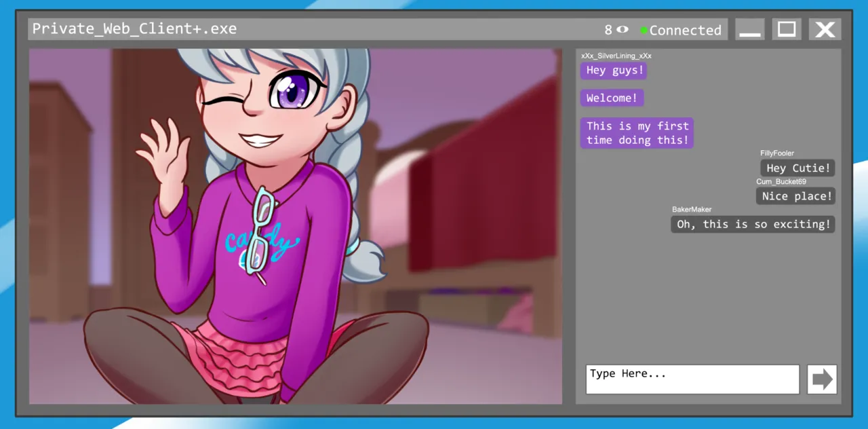This screenshot has width=868, height=429.
Task: Maximize the web client window
Action: [x=787, y=29]
